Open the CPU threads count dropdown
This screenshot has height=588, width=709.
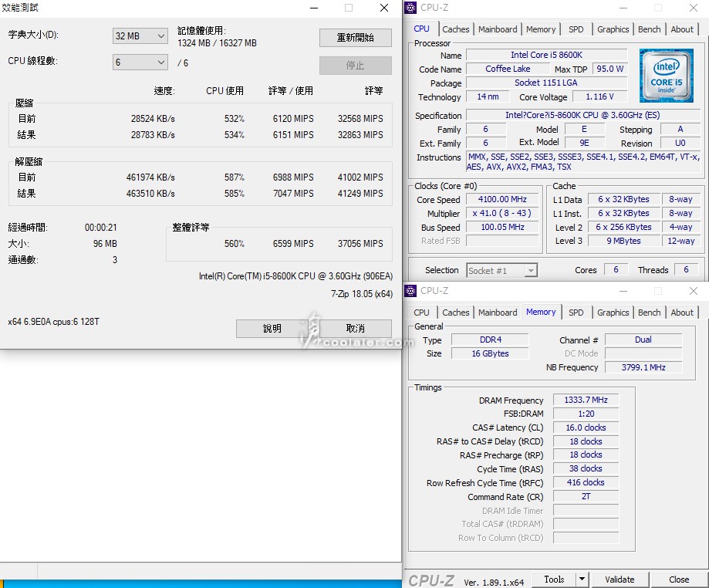coord(140,63)
